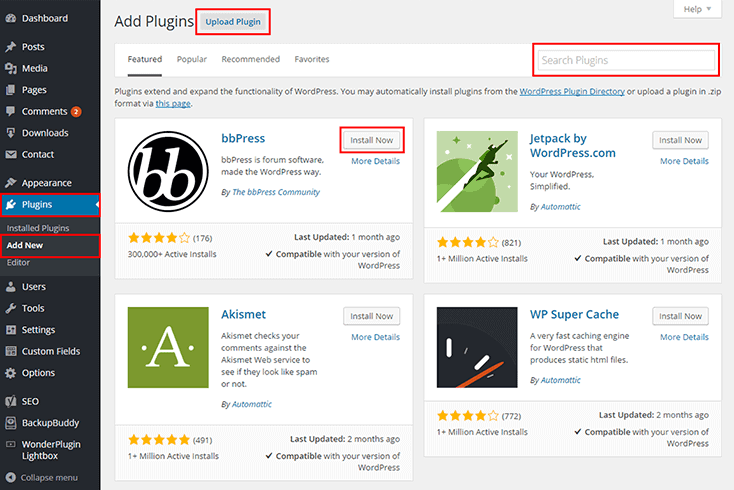Screen dimensions: 734x490
Task: Switch to the Featured tab
Action: click(145, 59)
